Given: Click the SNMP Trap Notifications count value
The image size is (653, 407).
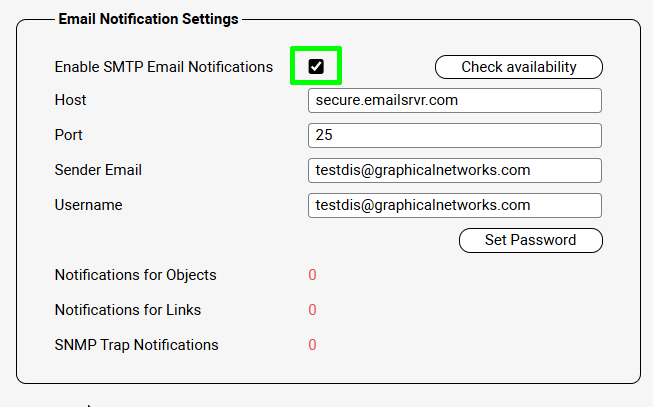Looking at the screenshot, I should tap(312, 345).
